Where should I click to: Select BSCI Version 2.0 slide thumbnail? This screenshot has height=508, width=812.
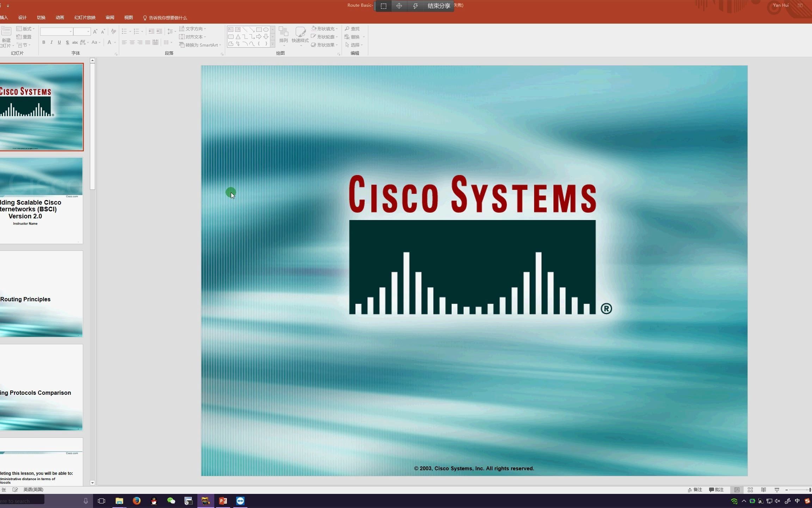click(41, 200)
